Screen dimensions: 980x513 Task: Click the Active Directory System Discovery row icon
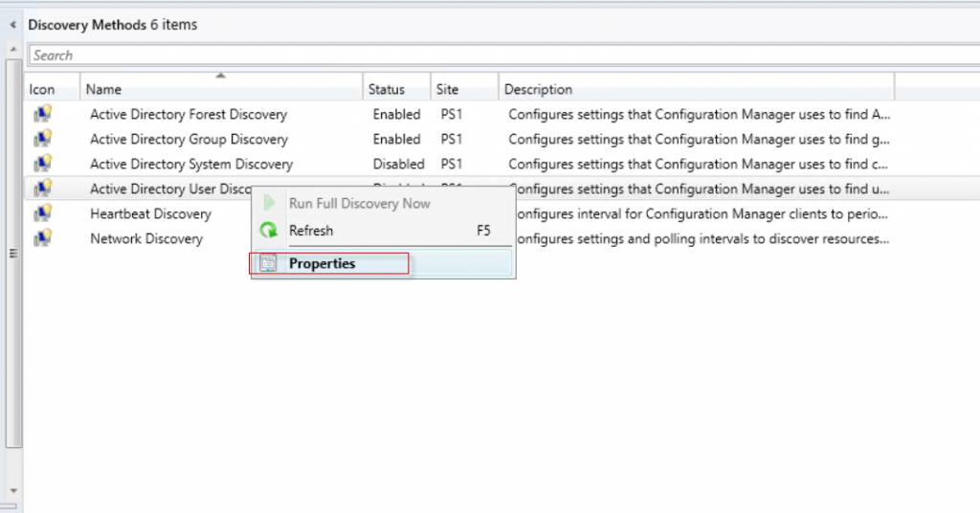click(x=42, y=164)
